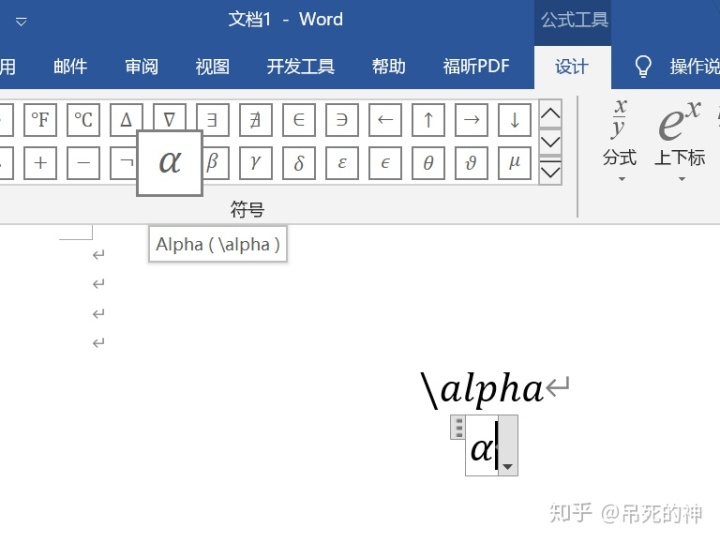Insert the degrees Celsius symbol

83,120
